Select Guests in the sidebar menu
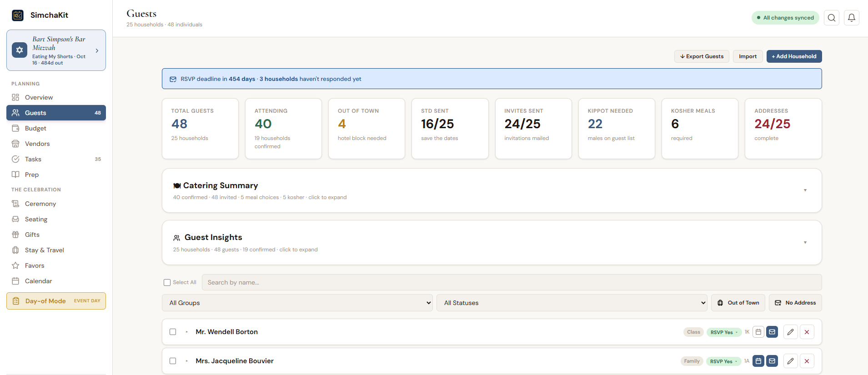868x375 pixels. [x=56, y=113]
